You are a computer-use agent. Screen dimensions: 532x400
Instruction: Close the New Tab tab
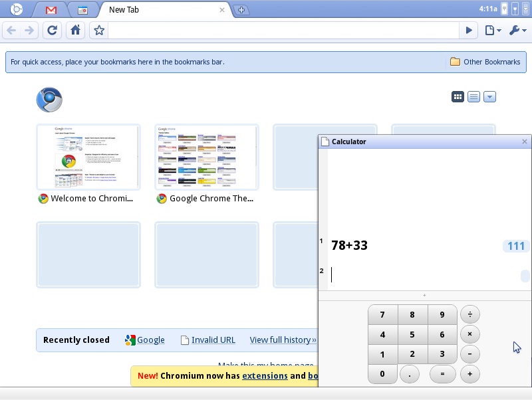(222, 10)
